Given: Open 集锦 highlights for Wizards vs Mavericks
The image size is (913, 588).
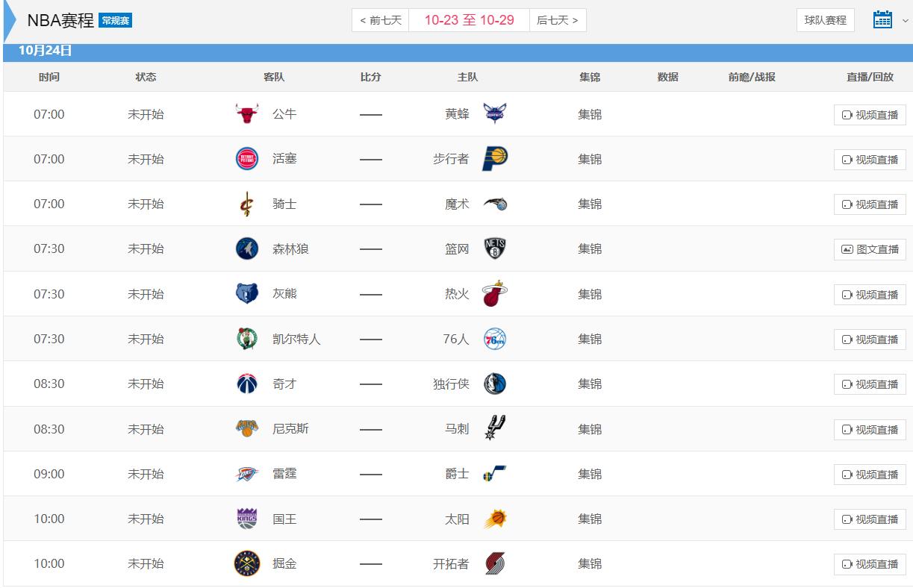Looking at the screenshot, I should [590, 384].
